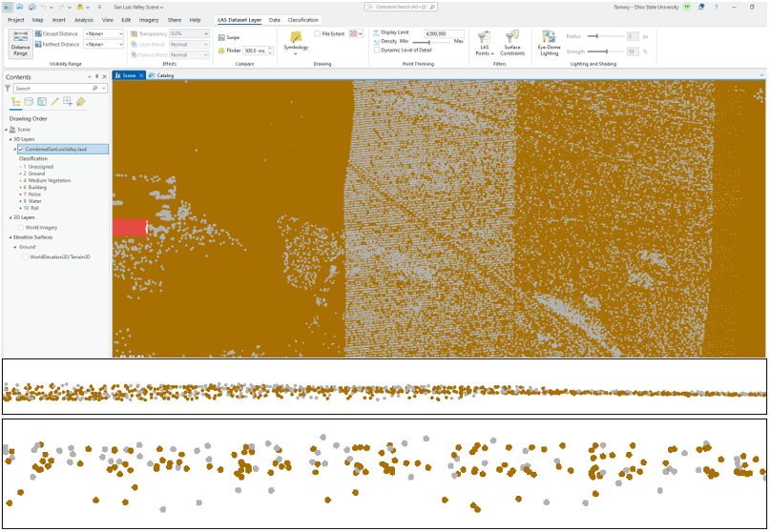Screen dimensions: 770x532
Task: Select the 4 Medium Vegetation classification entry
Action: [x=45, y=180]
